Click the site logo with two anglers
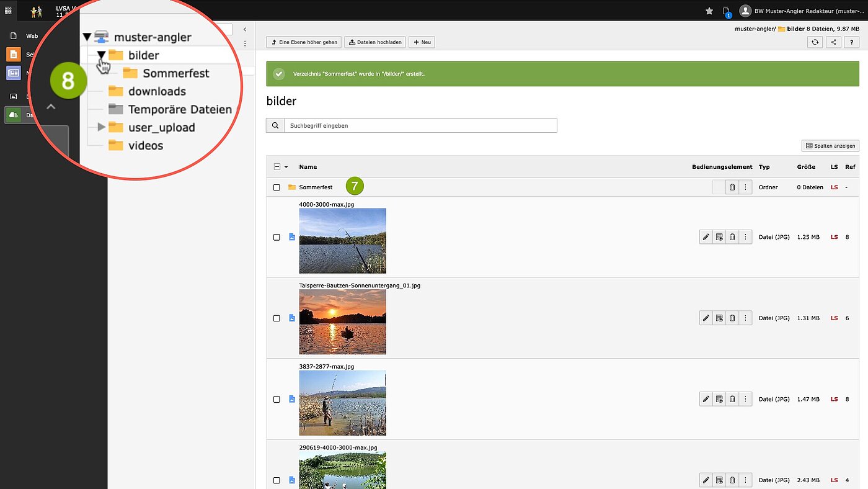 [36, 11]
